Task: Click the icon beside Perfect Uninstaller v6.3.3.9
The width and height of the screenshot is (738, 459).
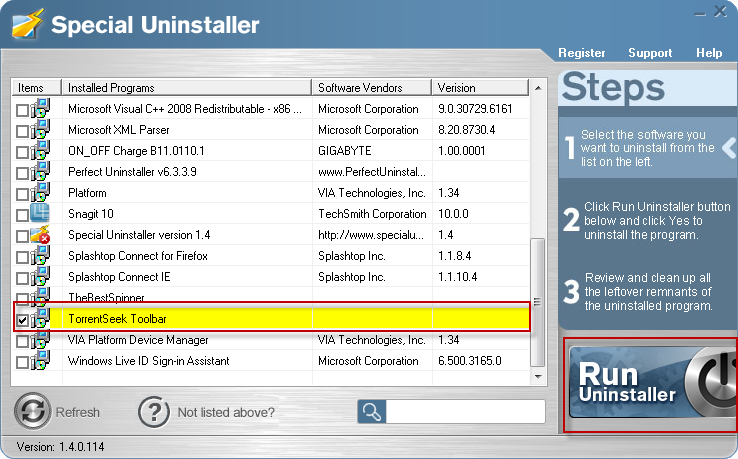Action: tap(40, 172)
